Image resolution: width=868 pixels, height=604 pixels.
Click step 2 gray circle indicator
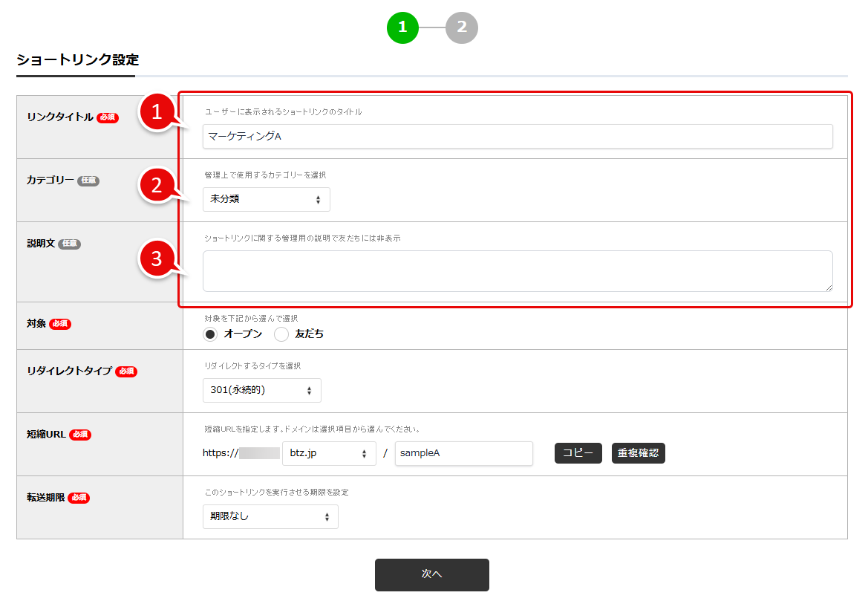point(462,27)
